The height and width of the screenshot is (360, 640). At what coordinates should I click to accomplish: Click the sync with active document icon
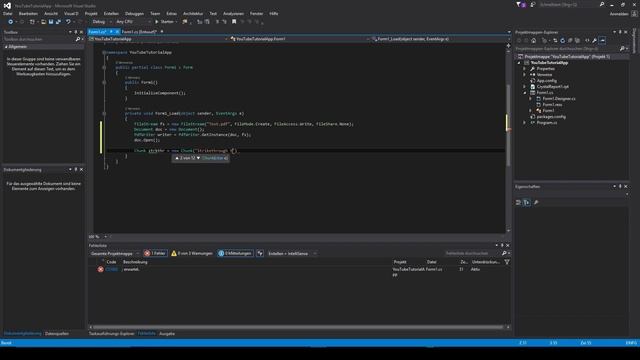pyautogui.click(x=555, y=40)
